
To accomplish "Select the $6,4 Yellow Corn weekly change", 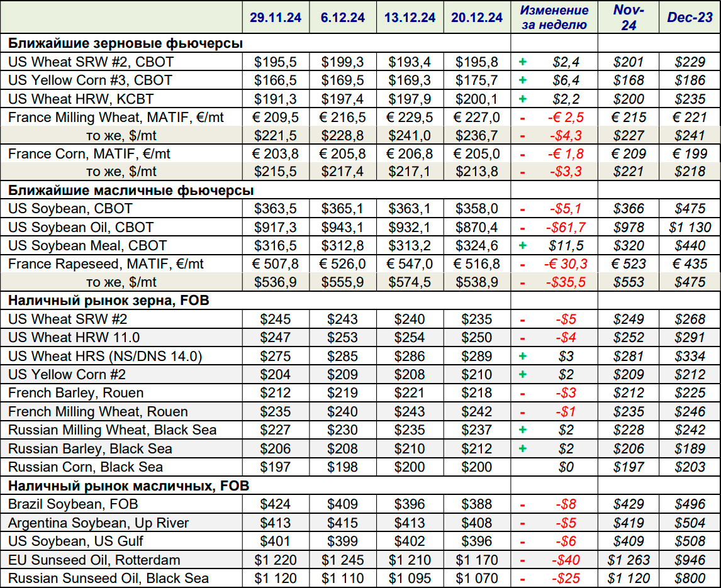I will click(x=566, y=80).
